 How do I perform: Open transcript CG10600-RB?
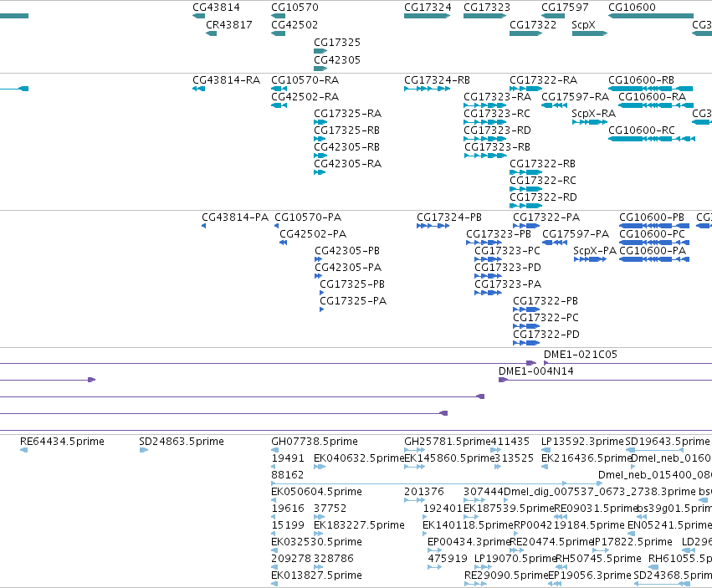641,80
